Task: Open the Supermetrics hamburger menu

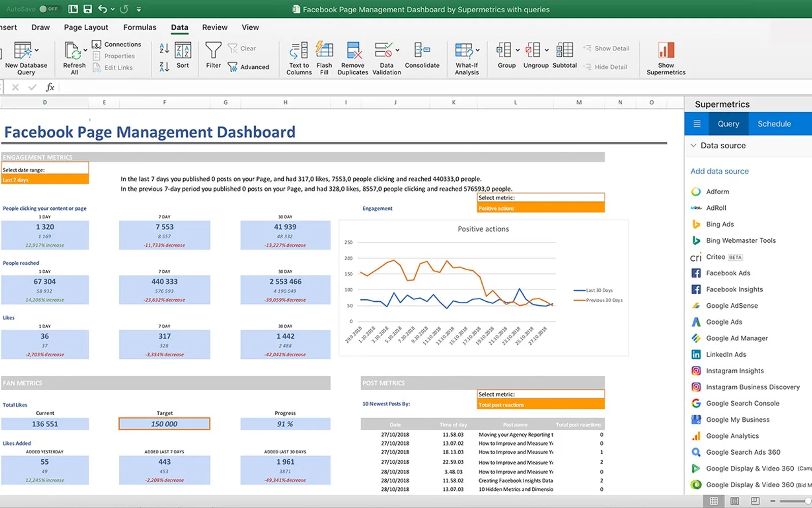Action: coord(697,124)
